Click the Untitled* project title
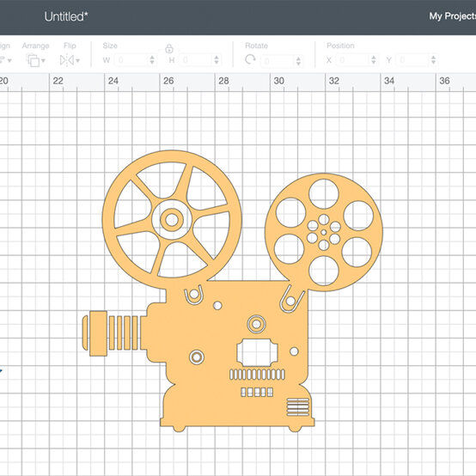The image size is (476, 476). click(x=66, y=16)
